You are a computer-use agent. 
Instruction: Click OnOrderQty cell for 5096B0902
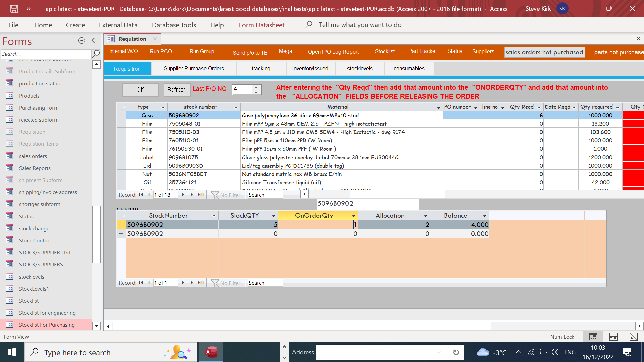(318, 225)
